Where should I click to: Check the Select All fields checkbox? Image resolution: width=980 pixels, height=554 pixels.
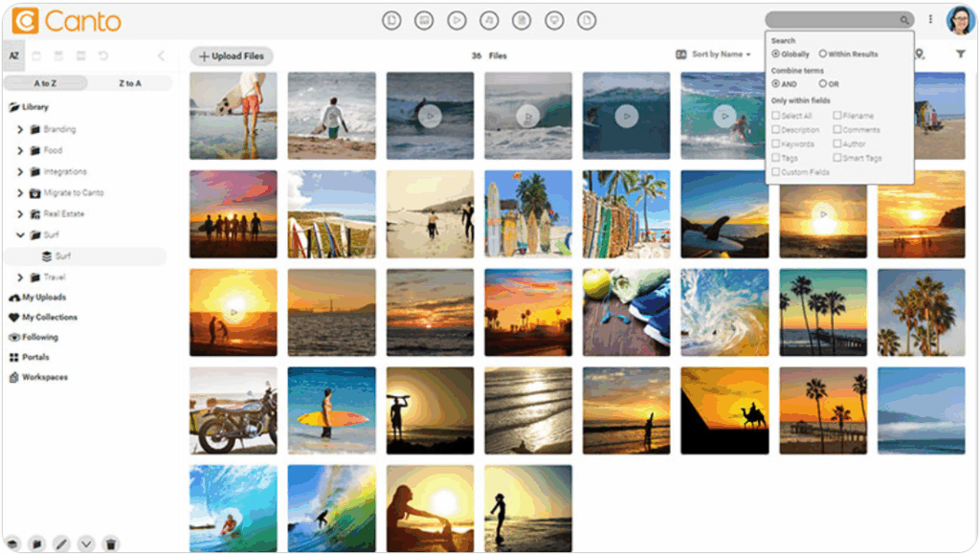pyautogui.click(x=776, y=116)
